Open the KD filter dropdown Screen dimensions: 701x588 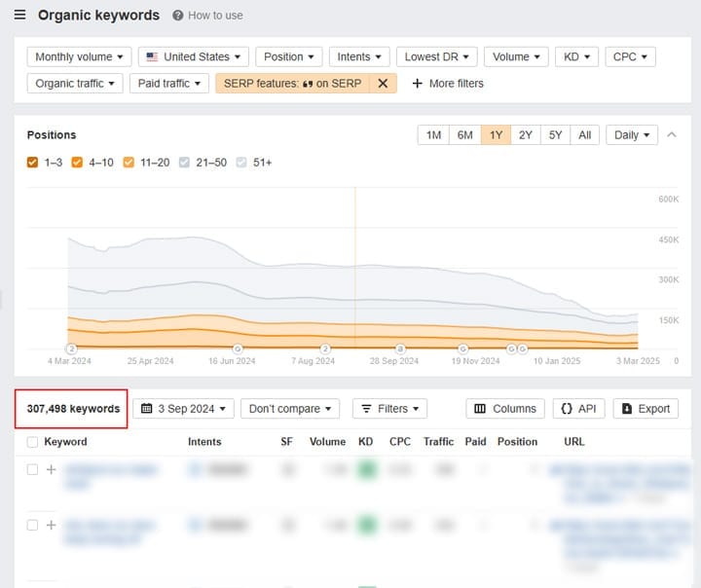pyautogui.click(x=576, y=56)
